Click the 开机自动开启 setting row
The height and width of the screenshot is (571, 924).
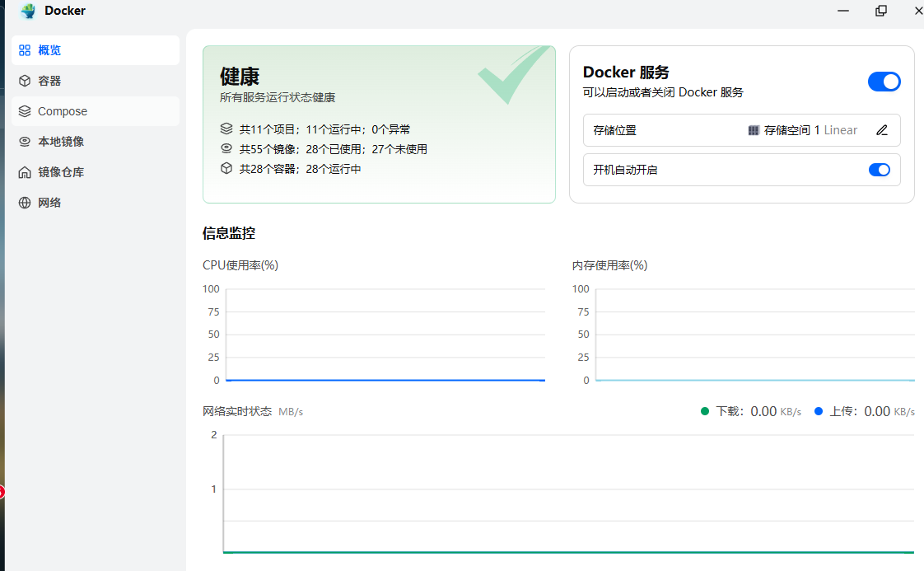(741, 170)
